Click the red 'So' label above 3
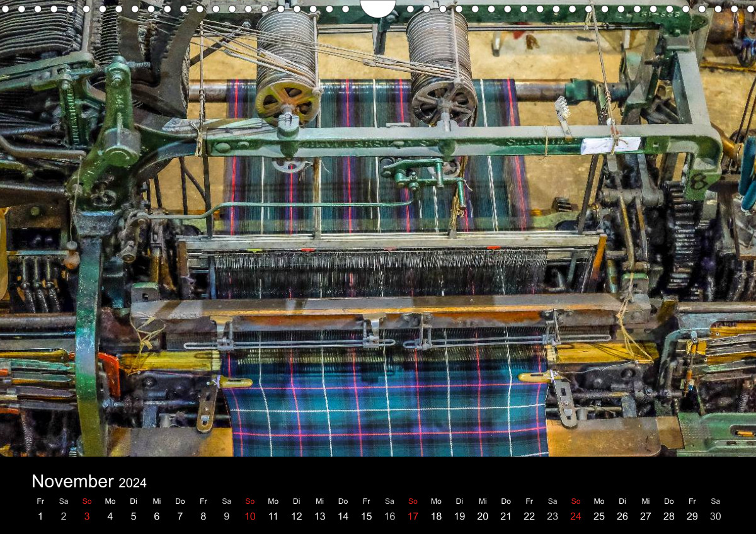Screen dimensions: 756x534 (x=87, y=501)
